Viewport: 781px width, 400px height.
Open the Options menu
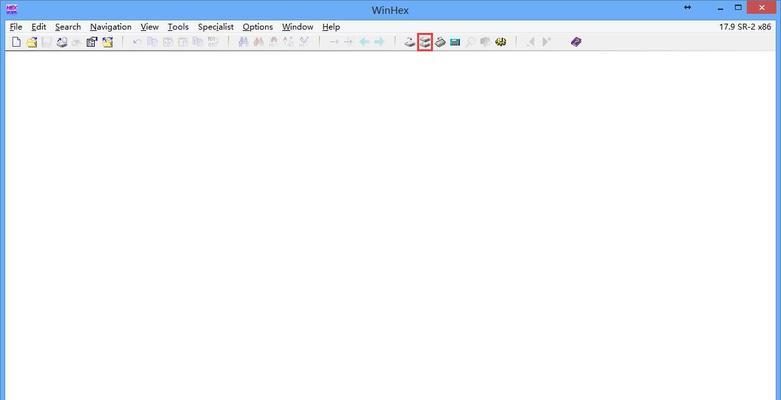258,27
